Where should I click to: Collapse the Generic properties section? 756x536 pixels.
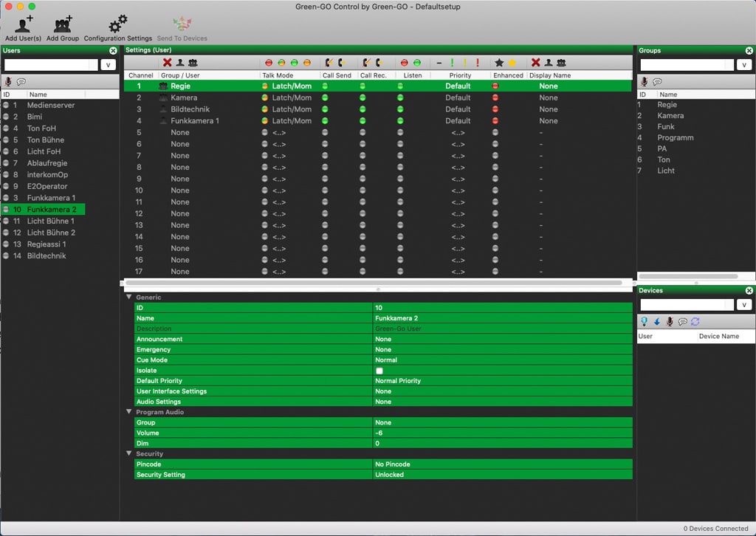tap(129, 298)
